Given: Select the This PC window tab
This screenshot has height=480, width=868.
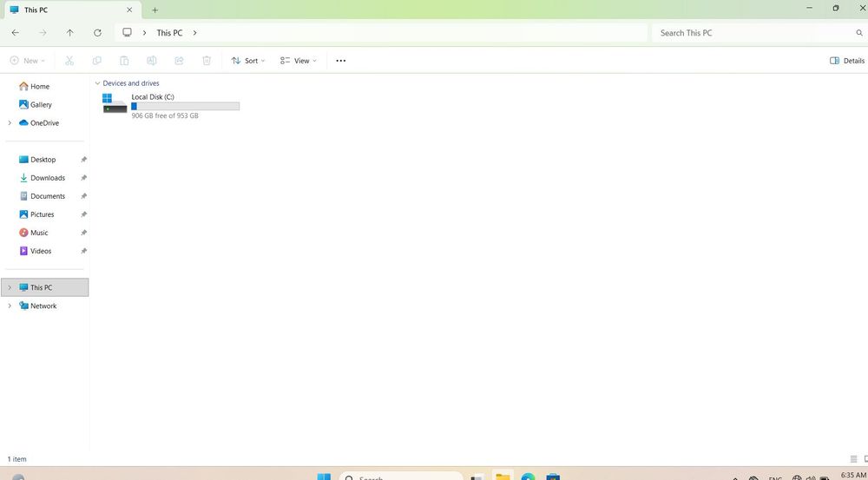Looking at the screenshot, I should tap(72, 10).
